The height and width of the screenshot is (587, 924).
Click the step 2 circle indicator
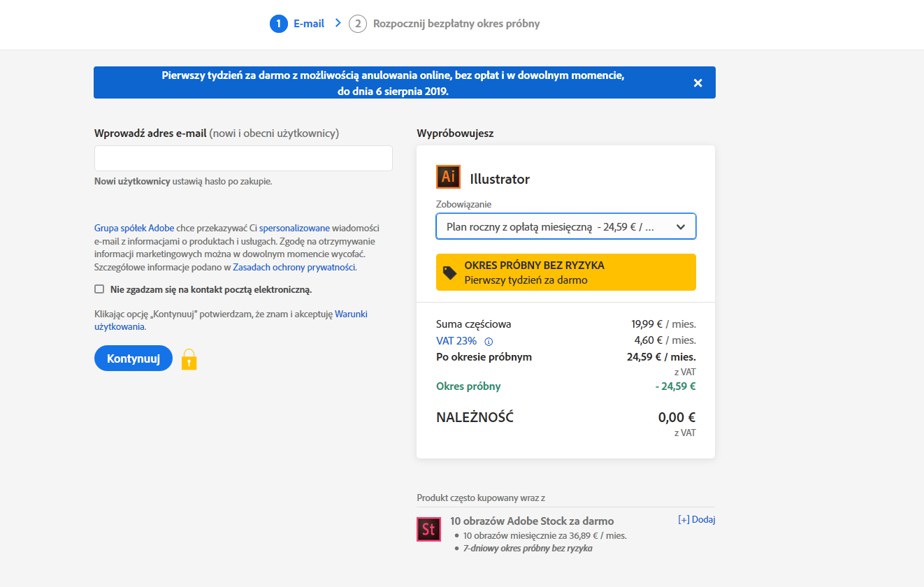click(357, 24)
